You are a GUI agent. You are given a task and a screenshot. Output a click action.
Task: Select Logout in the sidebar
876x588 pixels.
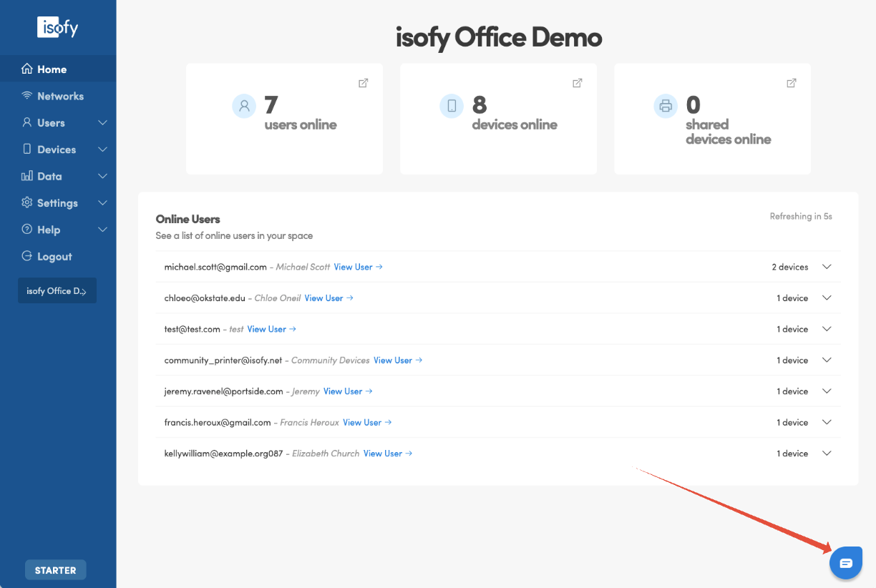pos(58,257)
